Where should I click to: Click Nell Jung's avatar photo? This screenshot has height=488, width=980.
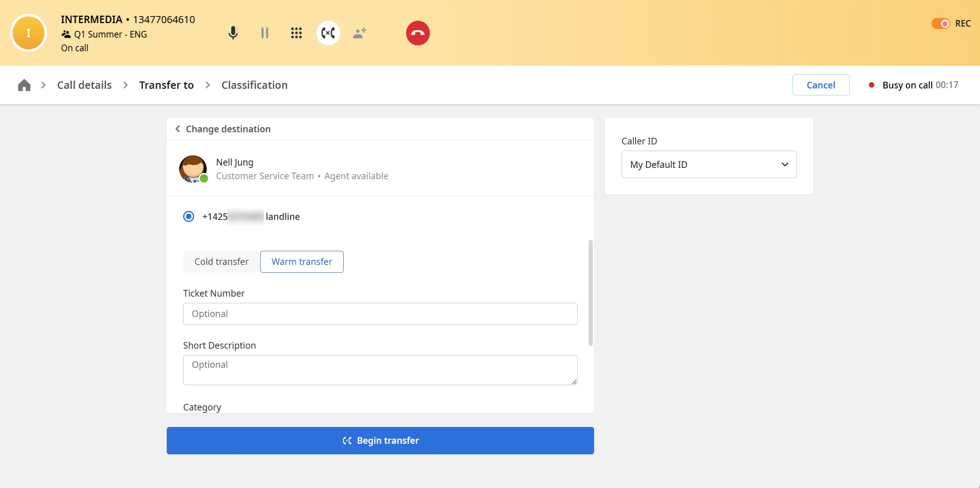[193, 169]
